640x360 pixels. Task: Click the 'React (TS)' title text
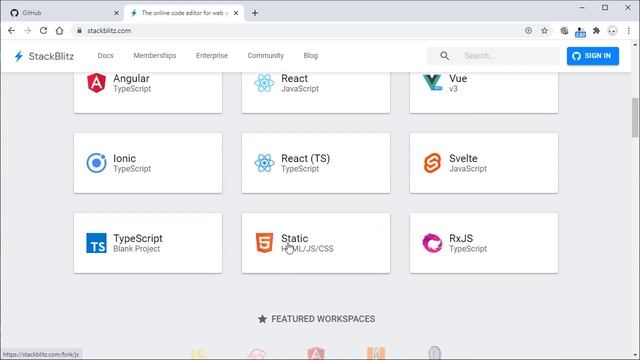[x=305, y=158]
